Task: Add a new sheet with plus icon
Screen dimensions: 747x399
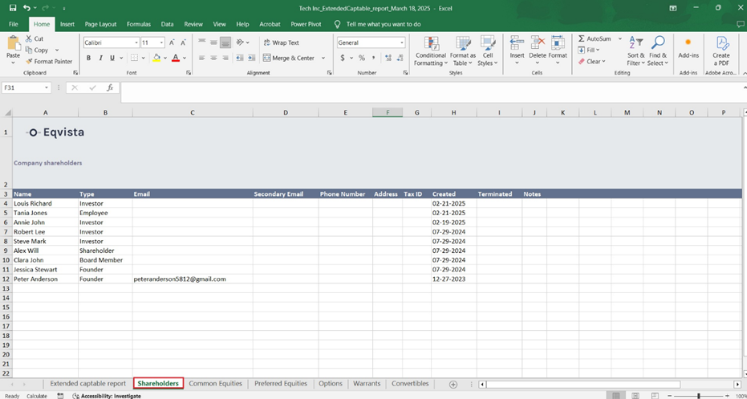Action: (x=453, y=384)
